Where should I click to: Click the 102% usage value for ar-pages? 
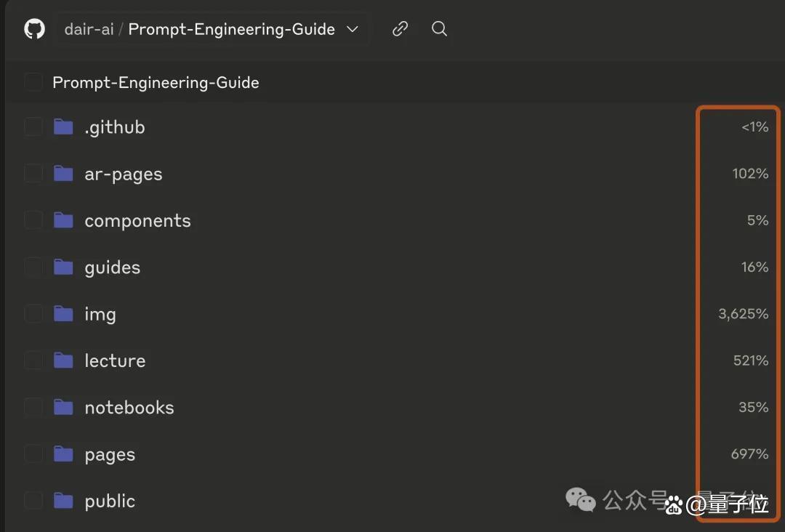pos(750,174)
